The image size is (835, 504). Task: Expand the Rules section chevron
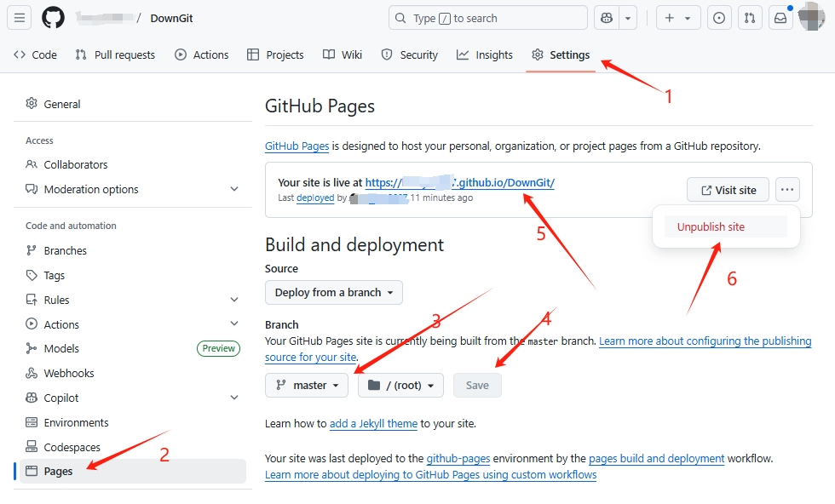[x=233, y=300]
